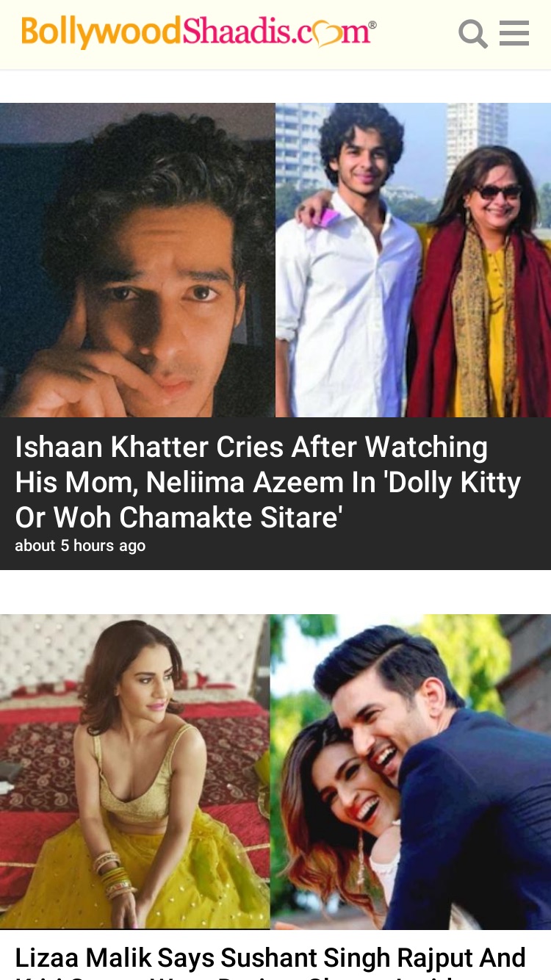
Task: Open Ishaan Khatter's close-up selfie image
Action: pyautogui.click(x=137, y=260)
